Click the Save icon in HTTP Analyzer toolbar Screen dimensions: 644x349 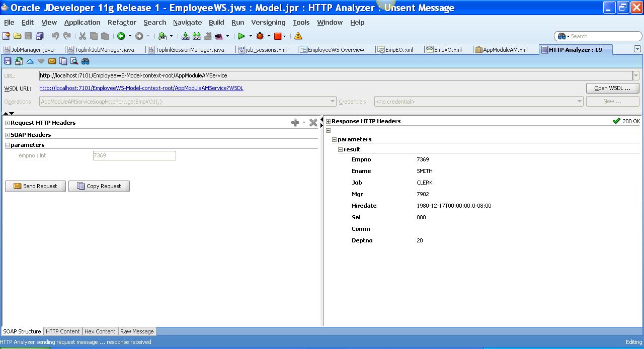pos(8,61)
